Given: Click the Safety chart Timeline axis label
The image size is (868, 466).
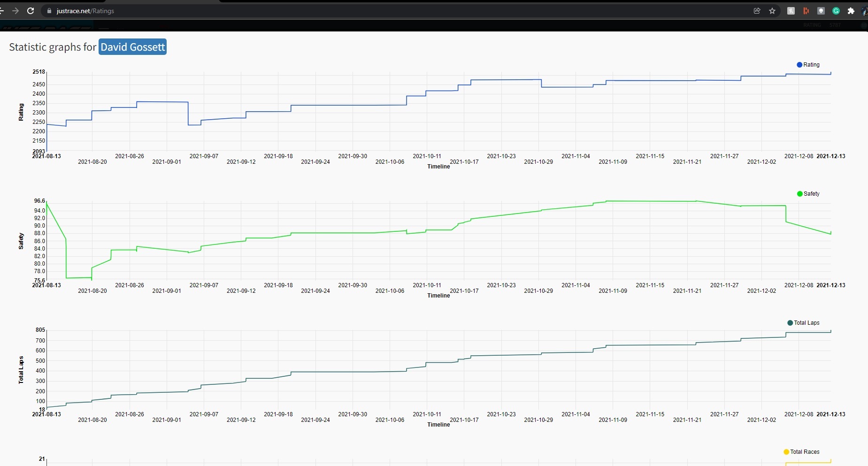Looking at the screenshot, I should coord(438,296).
